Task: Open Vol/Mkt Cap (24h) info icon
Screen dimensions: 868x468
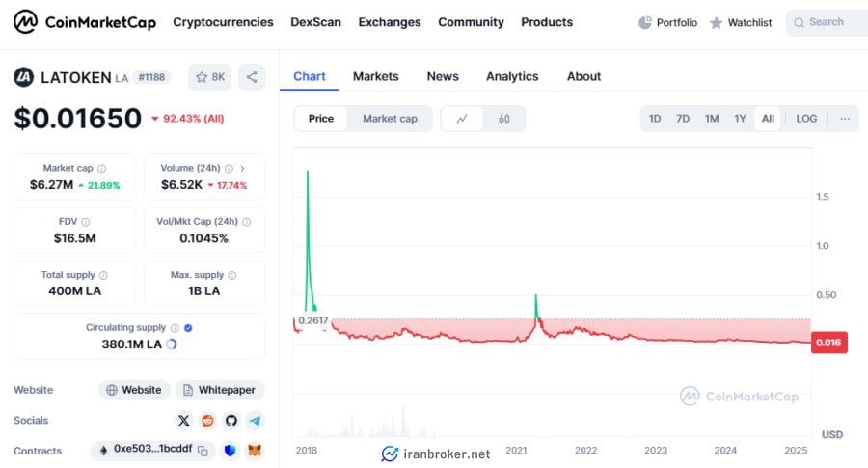Action: tap(246, 222)
